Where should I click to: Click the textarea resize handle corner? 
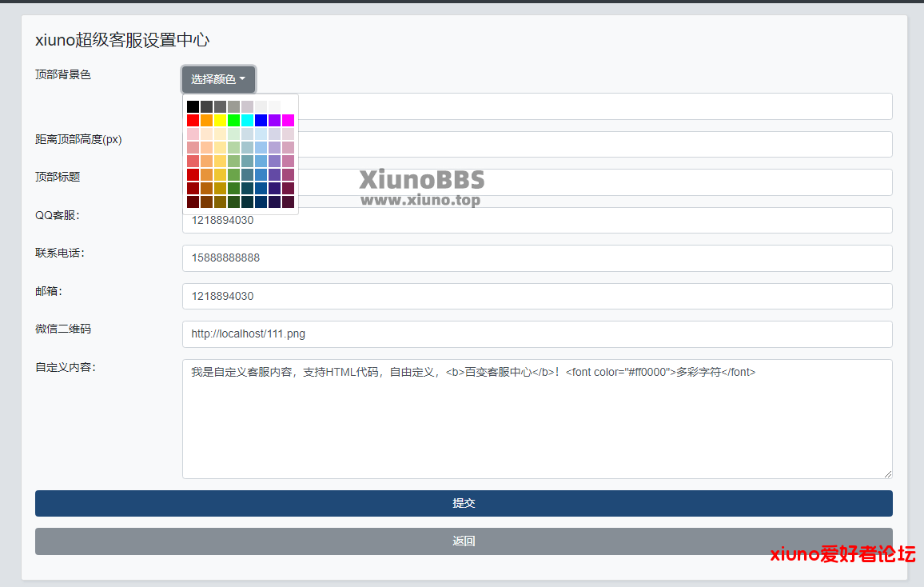(887, 473)
